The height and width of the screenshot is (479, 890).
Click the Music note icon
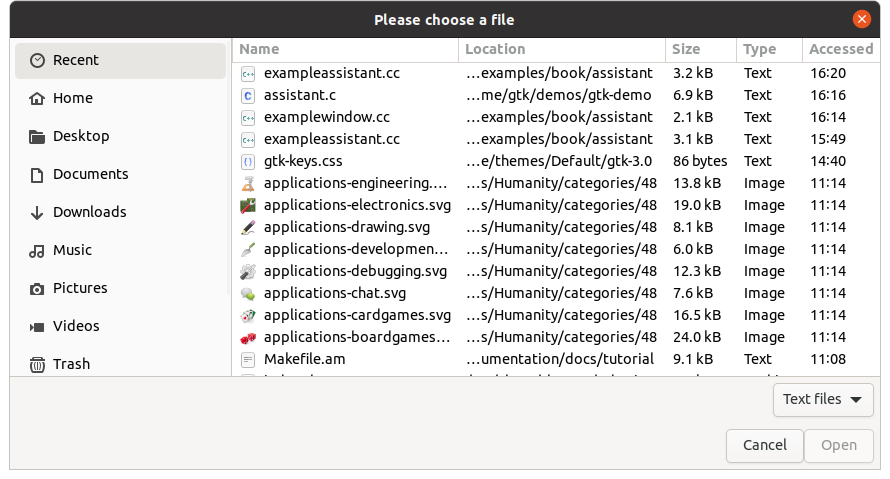tap(37, 250)
